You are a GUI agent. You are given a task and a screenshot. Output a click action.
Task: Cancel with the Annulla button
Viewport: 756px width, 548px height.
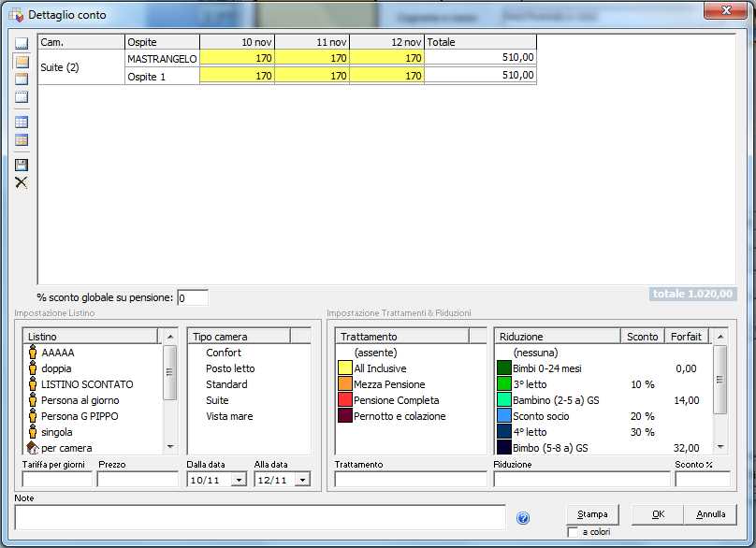[711, 514]
